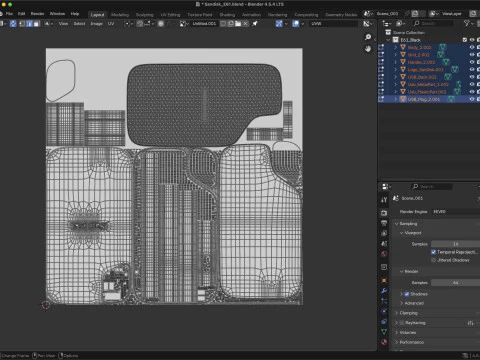480x360 pixels.
Task: Toggle the image pin icon
Action: tap(255, 24)
